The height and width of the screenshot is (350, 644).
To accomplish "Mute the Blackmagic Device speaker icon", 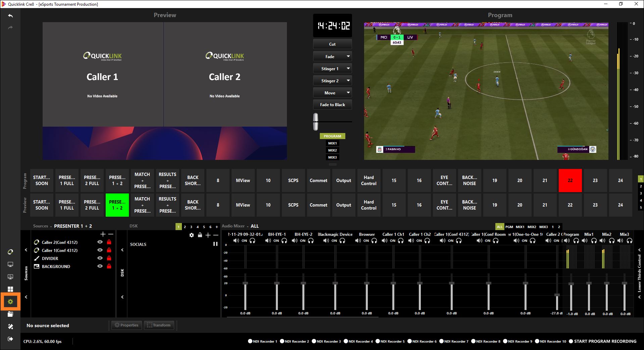I will click(326, 240).
